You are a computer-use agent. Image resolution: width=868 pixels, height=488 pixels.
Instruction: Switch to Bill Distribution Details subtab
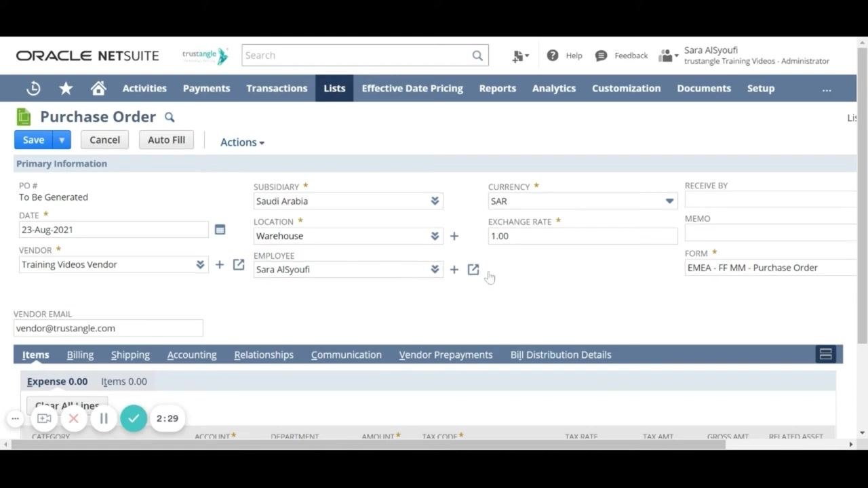pyautogui.click(x=561, y=355)
